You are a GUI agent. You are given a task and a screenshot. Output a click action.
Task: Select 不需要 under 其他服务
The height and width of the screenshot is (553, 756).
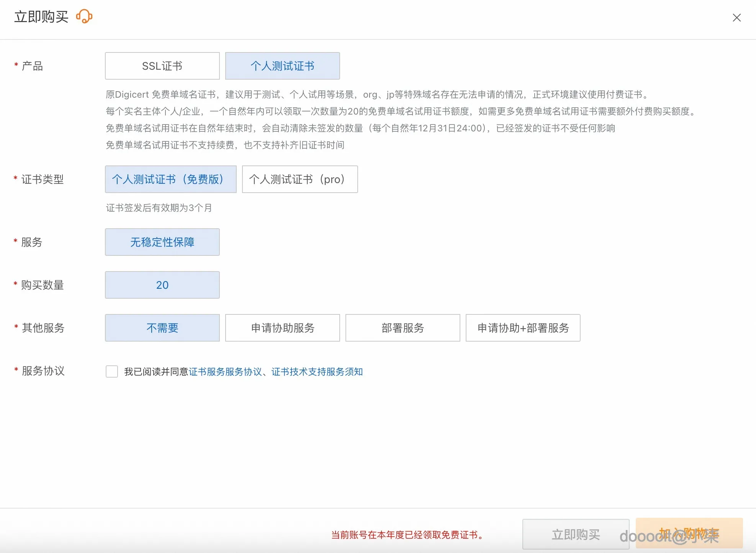click(162, 328)
